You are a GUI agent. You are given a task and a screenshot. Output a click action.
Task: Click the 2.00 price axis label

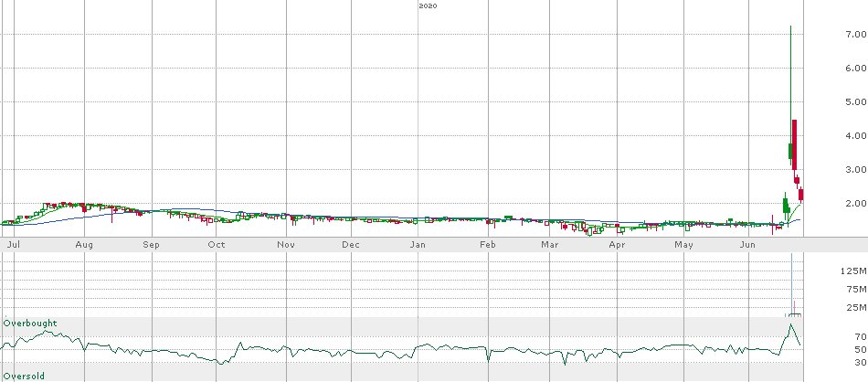855,203
